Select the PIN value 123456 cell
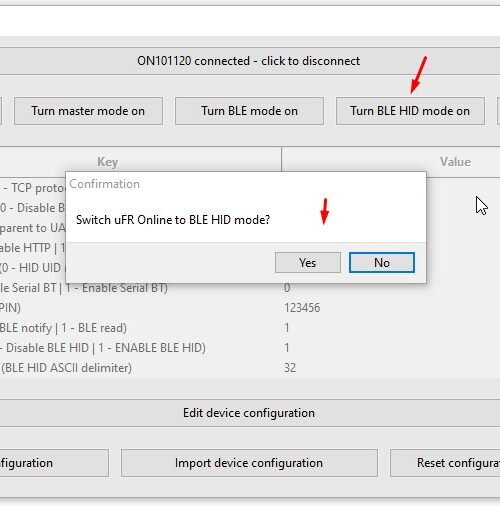This screenshot has width=500, height=506. tap(302, 308)
